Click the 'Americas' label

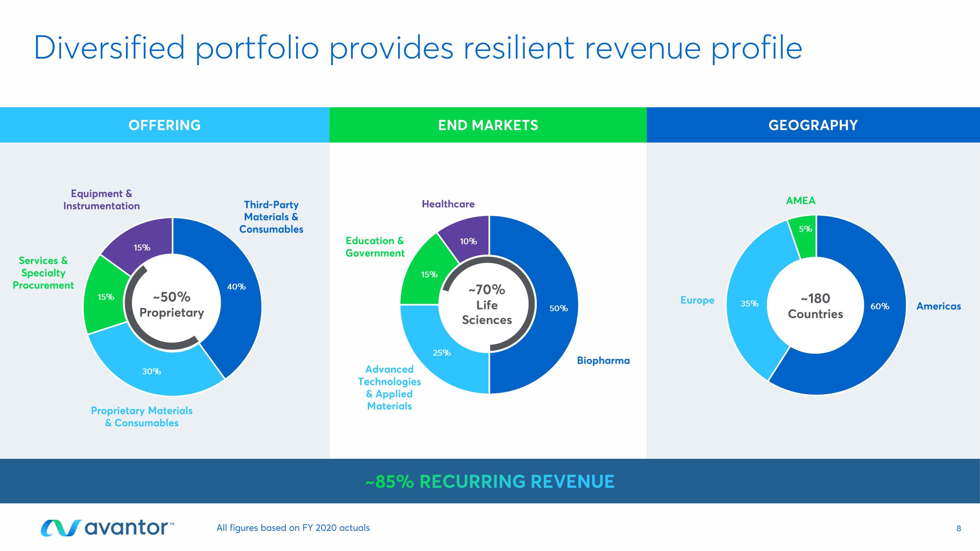(x=938, y=306)
